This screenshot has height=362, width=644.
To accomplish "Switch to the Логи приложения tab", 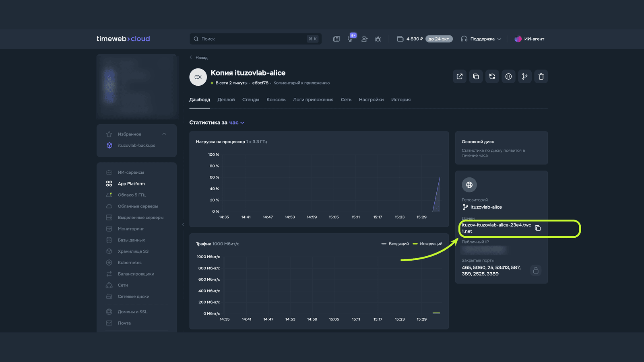I will (313, 100).
